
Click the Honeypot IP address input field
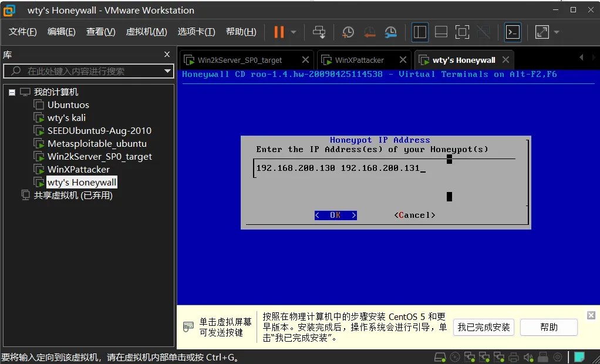point(384,168)
